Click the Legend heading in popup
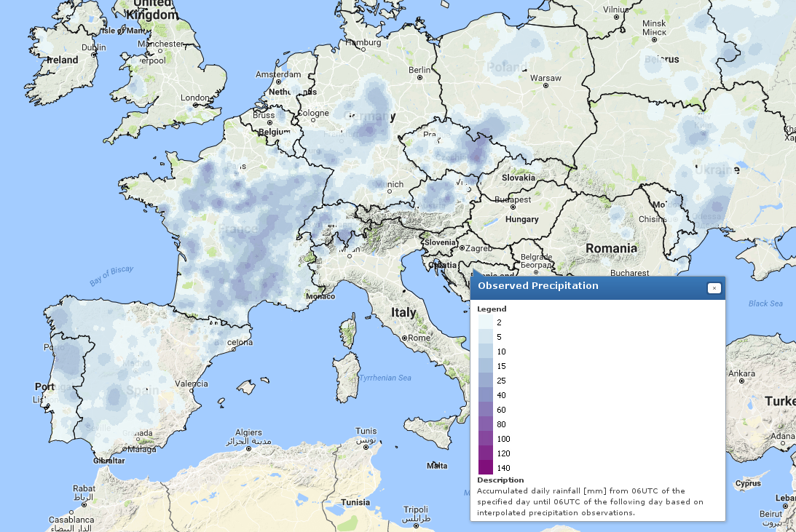The height and width of the screenshot is (532, 796). (x=492, y=309)
